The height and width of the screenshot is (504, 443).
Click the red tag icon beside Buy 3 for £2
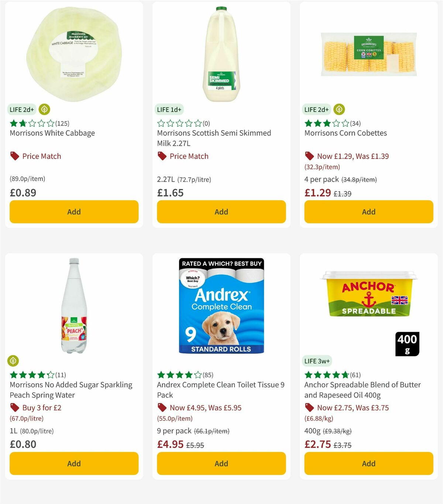[x=14, y=408]
